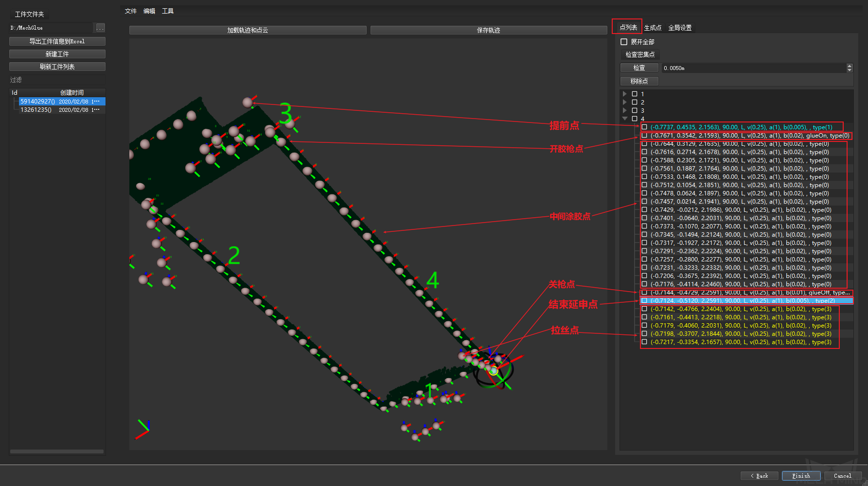This screenshot has height=486, width=868.
Task: Click the 0.0050m distance input field
Action: 754,68
